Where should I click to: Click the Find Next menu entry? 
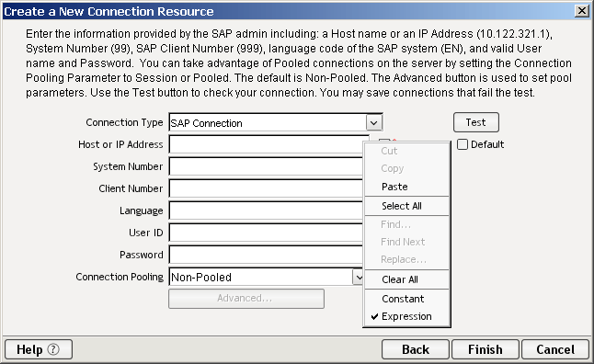406,242
